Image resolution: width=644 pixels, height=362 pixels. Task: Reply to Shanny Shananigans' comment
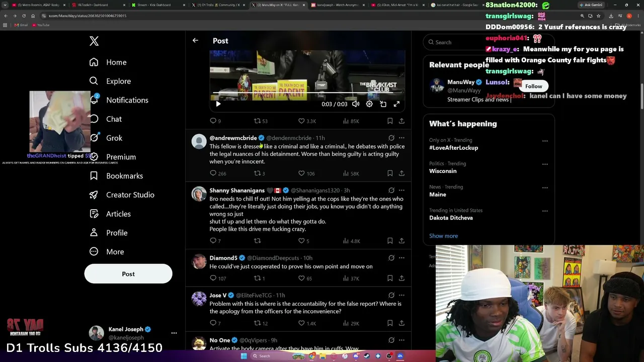(215, 241)
